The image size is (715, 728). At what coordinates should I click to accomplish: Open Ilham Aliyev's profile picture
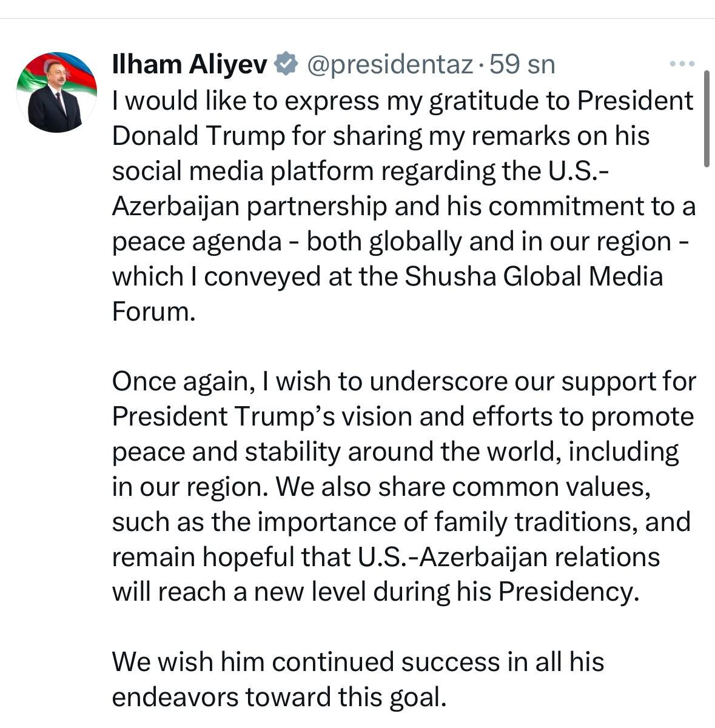(56, 92)
